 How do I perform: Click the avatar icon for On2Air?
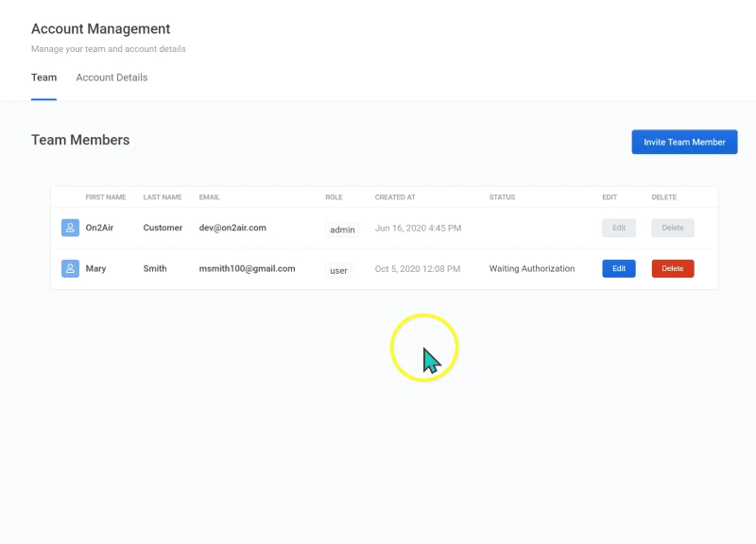point(70,228)
